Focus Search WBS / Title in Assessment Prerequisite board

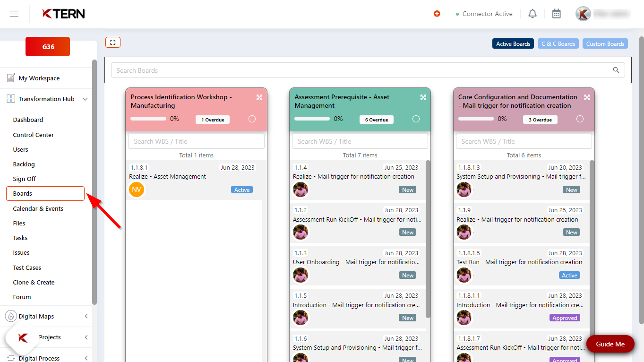(x=360, y=141)
